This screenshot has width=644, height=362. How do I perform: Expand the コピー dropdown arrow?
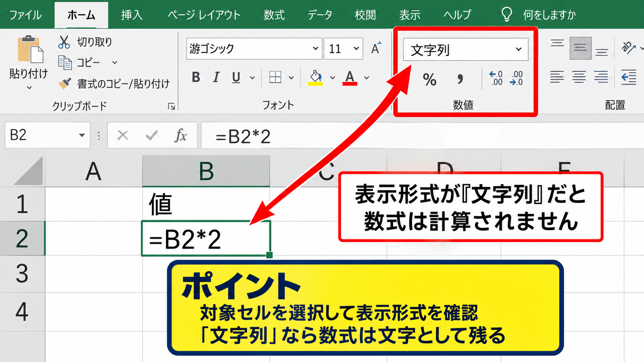pos(114,62)
